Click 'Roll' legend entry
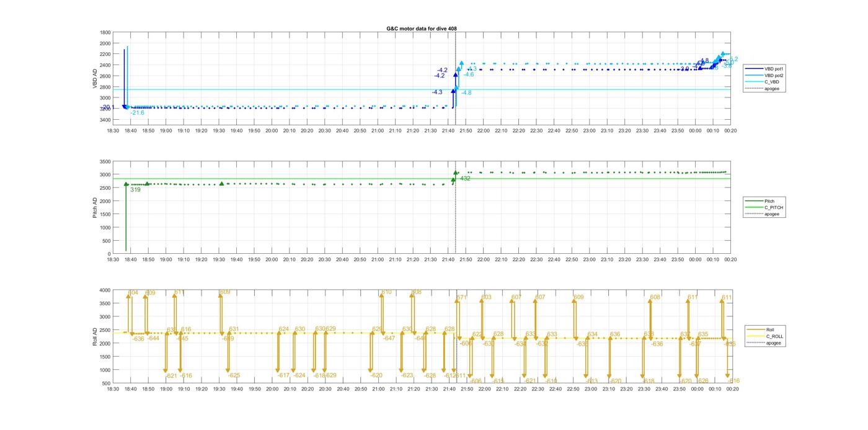Image resolution: width=868 pixels, height=430 pixels. (770, 329)
